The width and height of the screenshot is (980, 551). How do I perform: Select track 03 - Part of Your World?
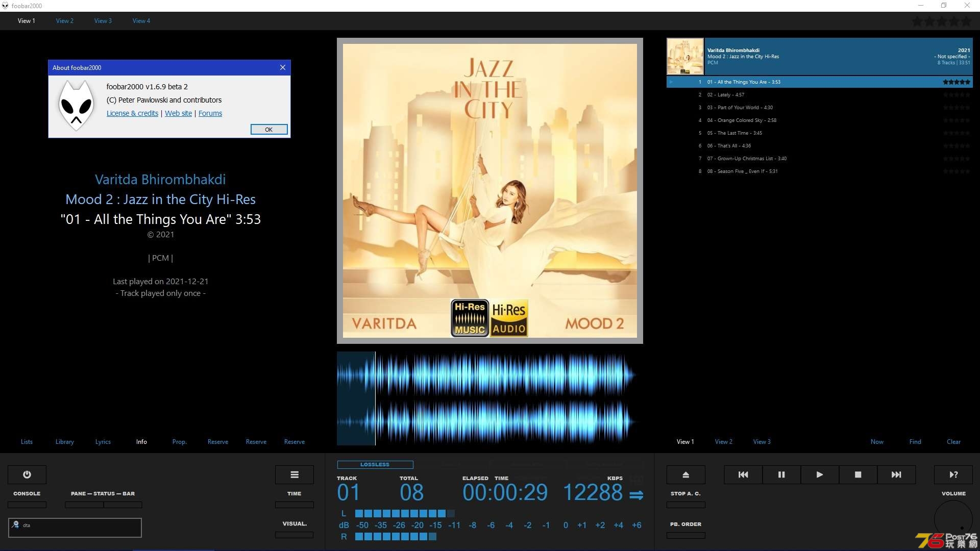click(819, 108)
